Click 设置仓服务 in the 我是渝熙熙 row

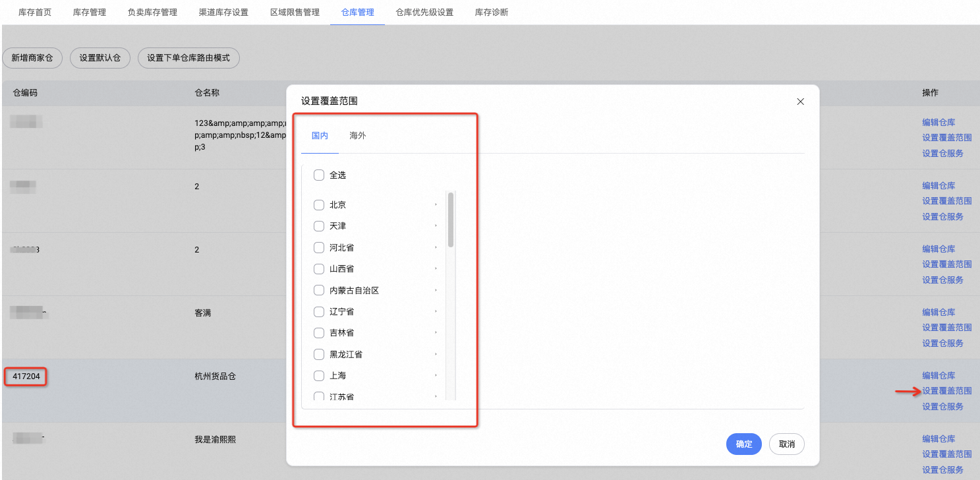tap(942, 470)
